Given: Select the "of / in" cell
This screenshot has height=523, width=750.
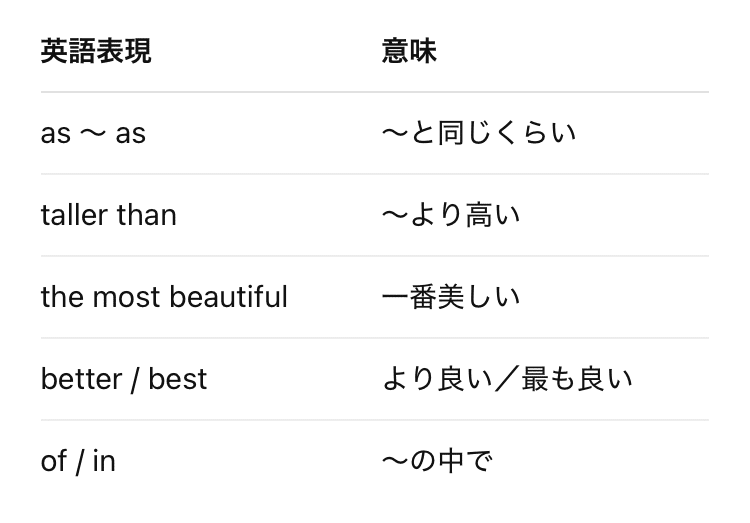Looking at the screenshot, I should click(78, 461).
